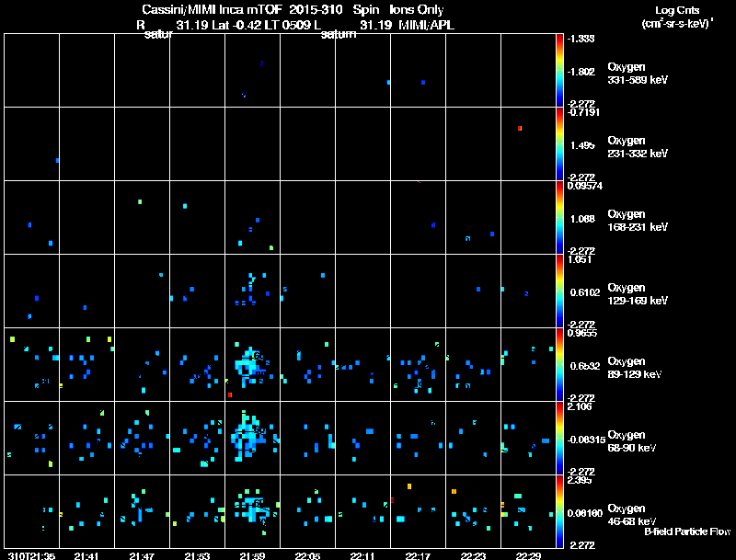Click the color scale bar for Oxygen 68-90 keV
736x560 pixels.
coord(559,439)
